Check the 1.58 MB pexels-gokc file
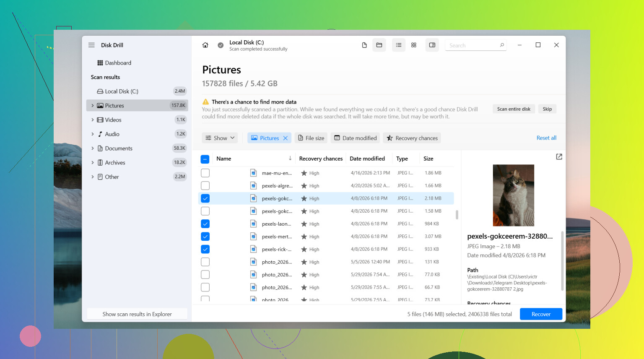644x359 pixels. [x=205, y=211]
